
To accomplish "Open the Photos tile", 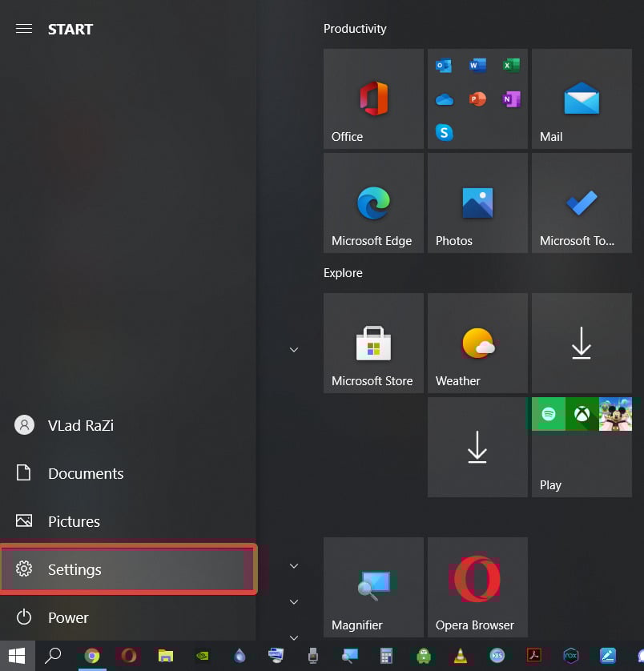I will (x=477, y=203).
